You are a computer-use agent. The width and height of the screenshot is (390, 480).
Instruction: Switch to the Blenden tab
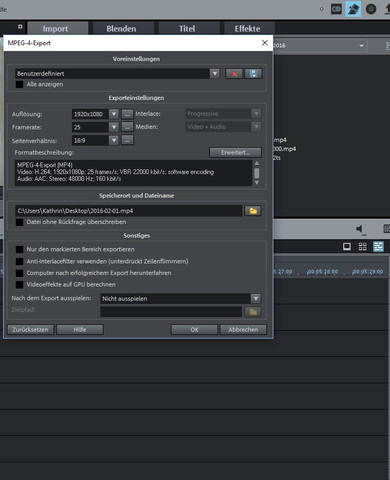pyautogui.click(x=121, y=29)
